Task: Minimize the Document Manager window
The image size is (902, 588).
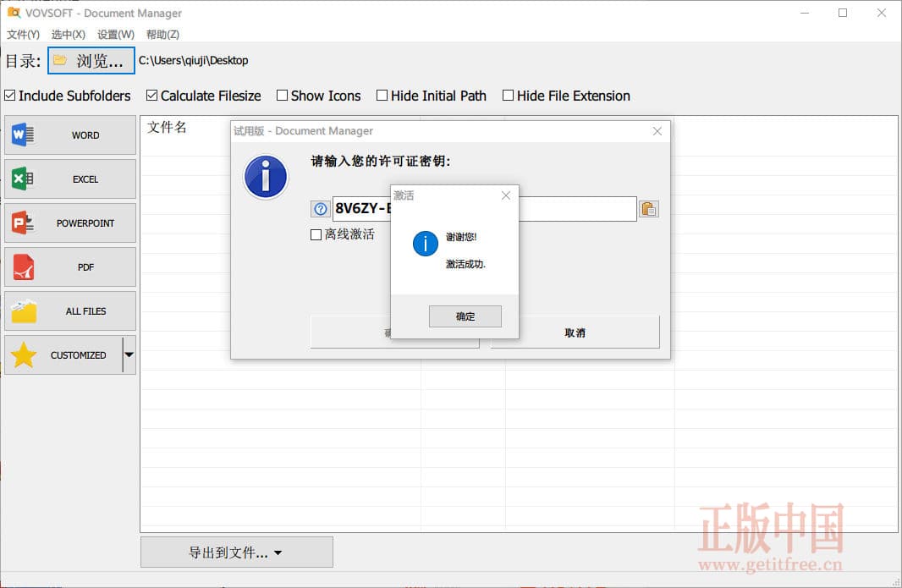Action: click(805, 13)
